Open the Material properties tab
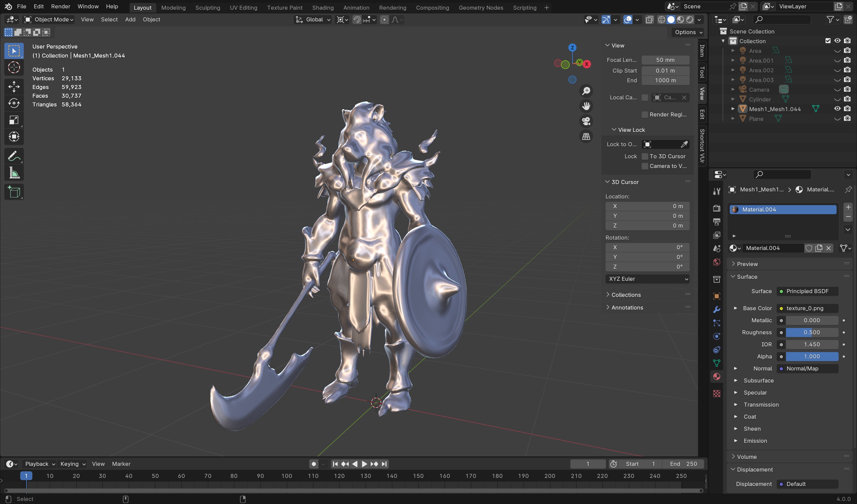Image resolution: width=857 pixels, height=504 pixels. pos(716,376)
